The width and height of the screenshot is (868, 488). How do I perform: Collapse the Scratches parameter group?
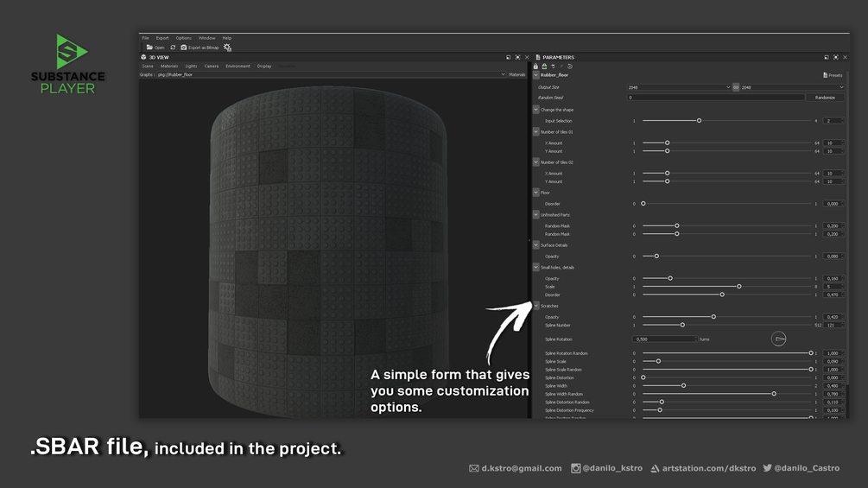[535, 306]
